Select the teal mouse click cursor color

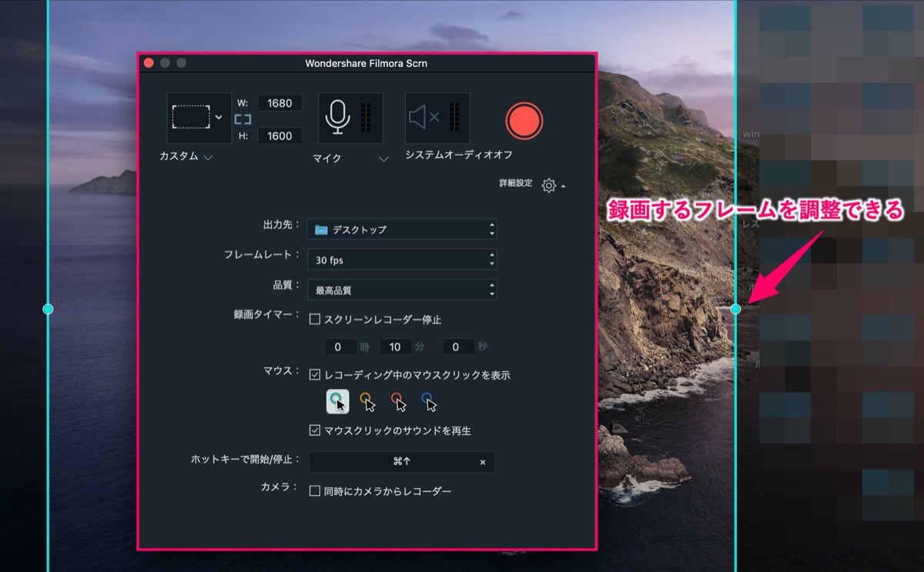coord(337,401)
